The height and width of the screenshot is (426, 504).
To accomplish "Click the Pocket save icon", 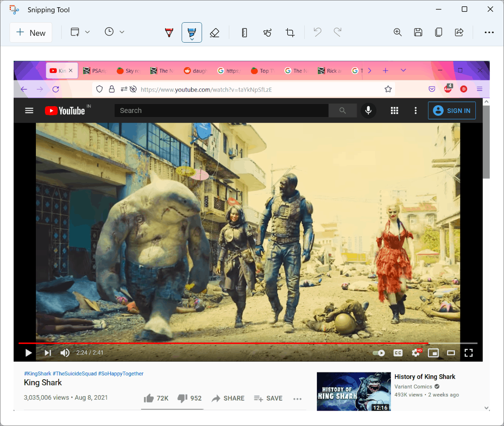I will pos(432,89).
